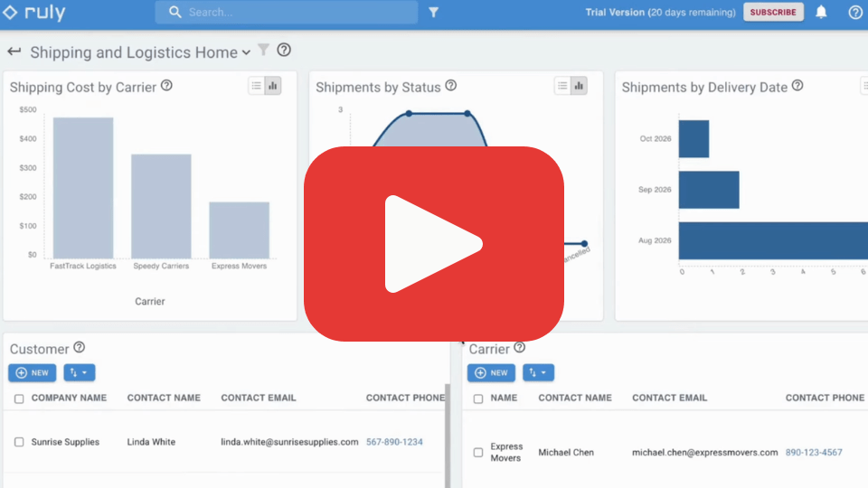Open help for Shipments by Status
The height and width of the screenshot is (488, 868).
tap(451, 86)
